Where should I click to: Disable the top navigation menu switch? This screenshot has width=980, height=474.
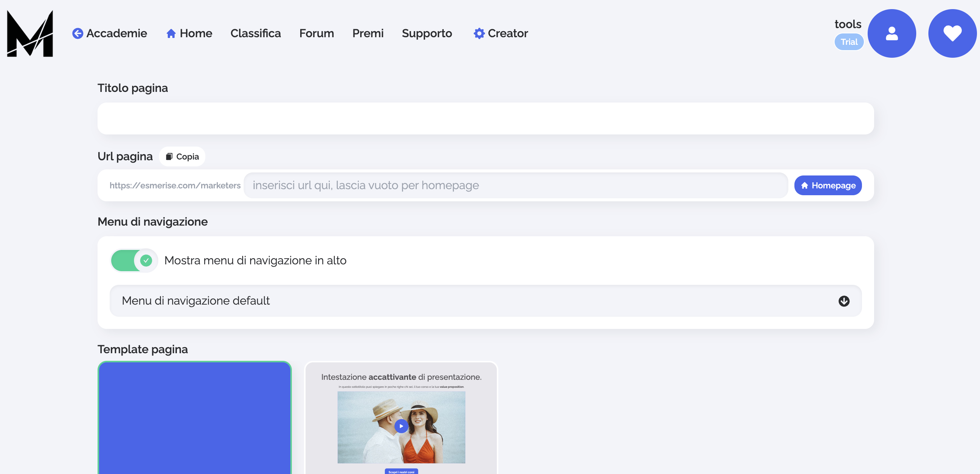tap(133, 261)
